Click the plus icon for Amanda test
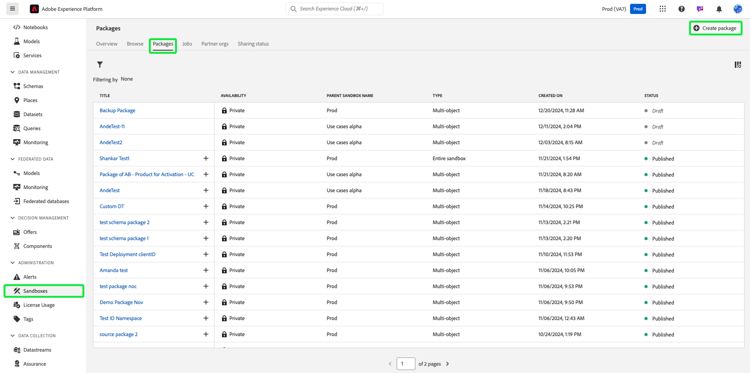 click(x=206, y=270)
